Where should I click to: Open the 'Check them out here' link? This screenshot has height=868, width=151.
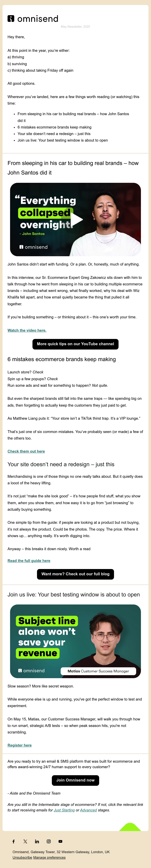26,451
